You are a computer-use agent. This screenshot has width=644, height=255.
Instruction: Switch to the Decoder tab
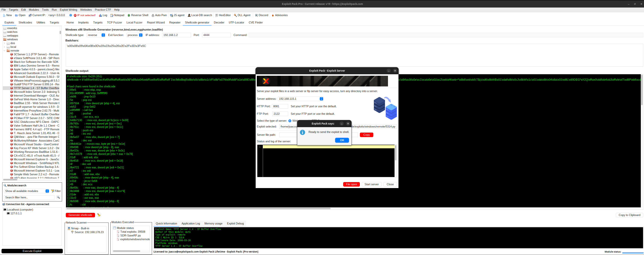[219, 22]
